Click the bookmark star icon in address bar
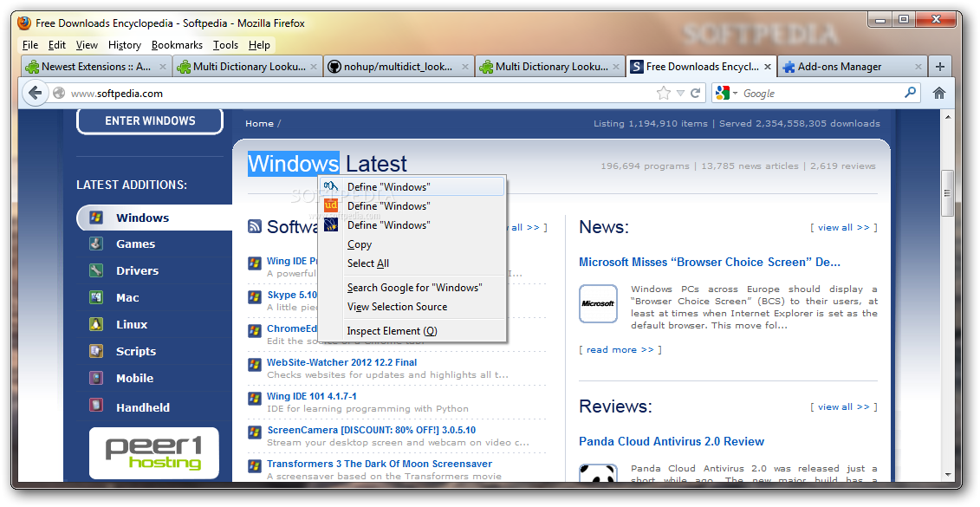This screenshot has width=980, height=507. [x=663, y=93]
